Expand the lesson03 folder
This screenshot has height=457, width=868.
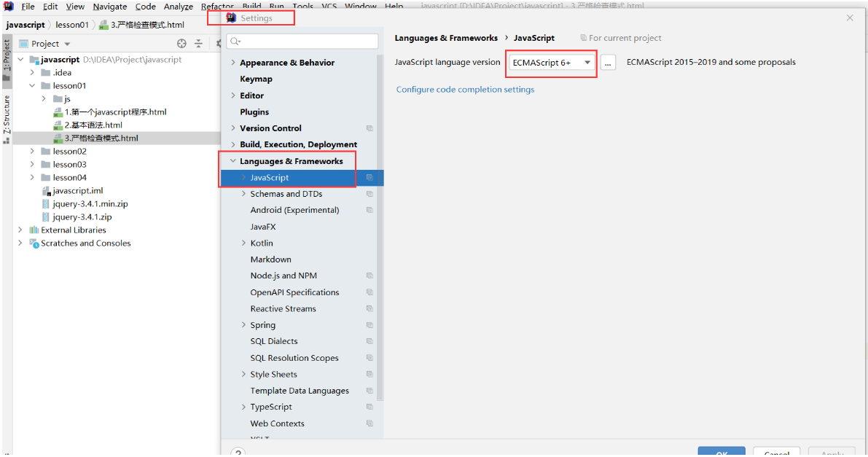pos(32,165)
